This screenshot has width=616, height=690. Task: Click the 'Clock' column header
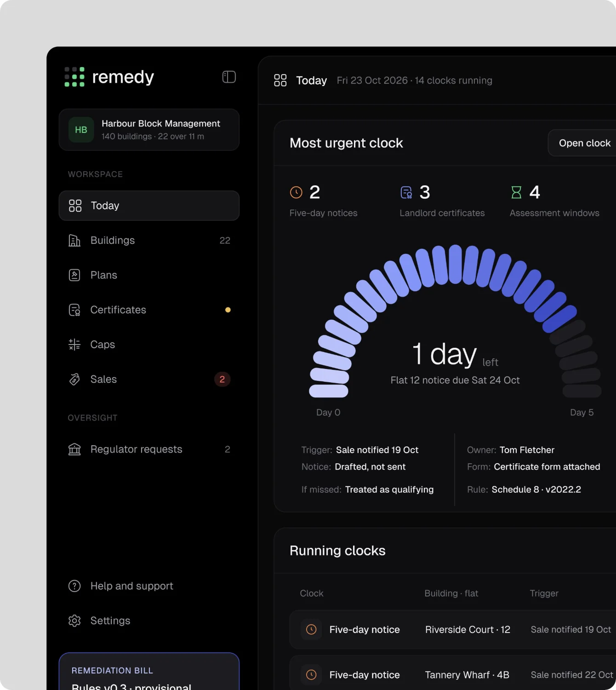pyautogui.click(x=312, y=593)
